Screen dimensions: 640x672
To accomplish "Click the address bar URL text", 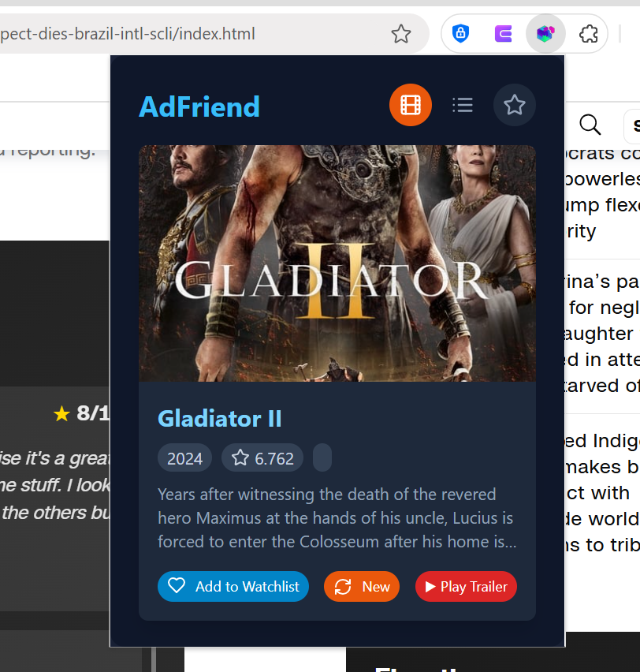I will [128, 34].
